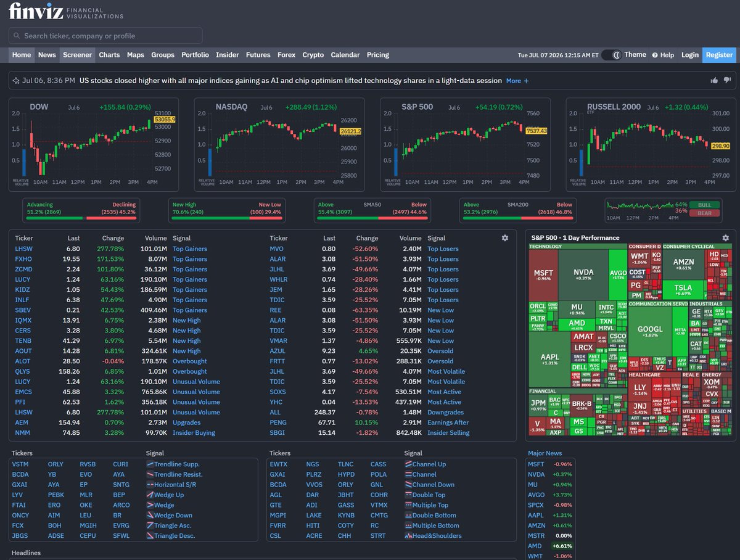
Task: Click the Triangle Desc. pattern icon
Action: tap(150, 536)
